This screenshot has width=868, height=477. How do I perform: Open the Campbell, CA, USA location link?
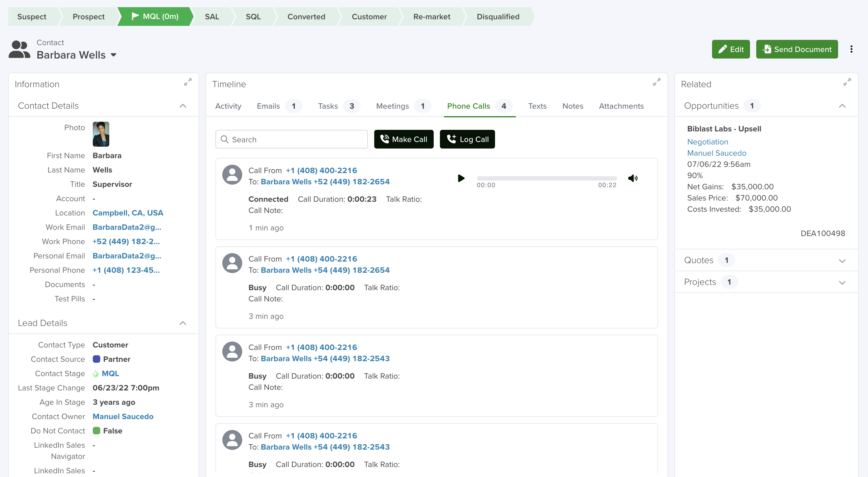tap(128, 213)
